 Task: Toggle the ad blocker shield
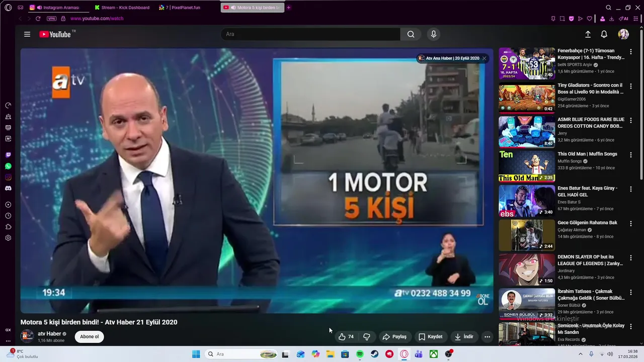click(x=571, y=19)
